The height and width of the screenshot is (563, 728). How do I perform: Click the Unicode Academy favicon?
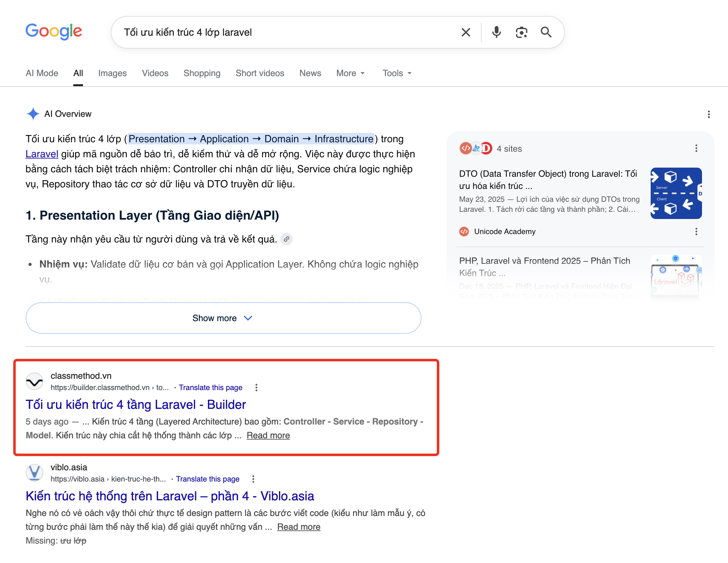[x=464, y=232]
